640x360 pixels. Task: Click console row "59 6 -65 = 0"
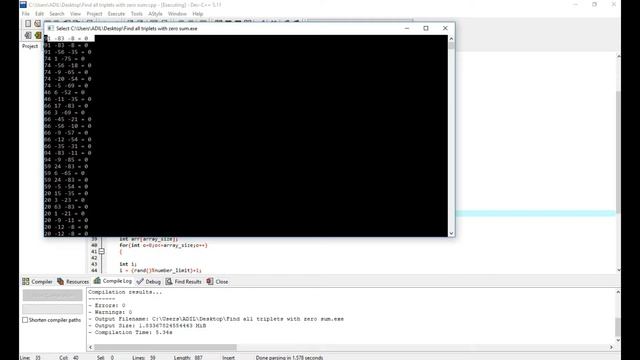click(64, 173)
